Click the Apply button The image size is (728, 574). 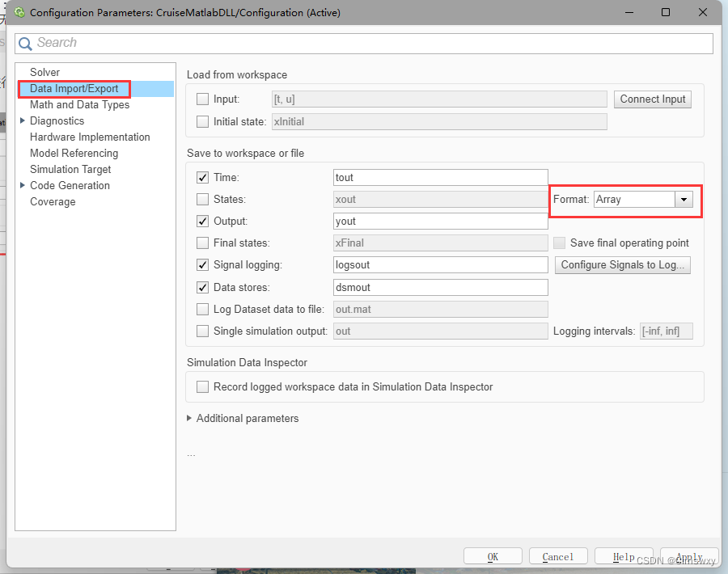[689, 556]
